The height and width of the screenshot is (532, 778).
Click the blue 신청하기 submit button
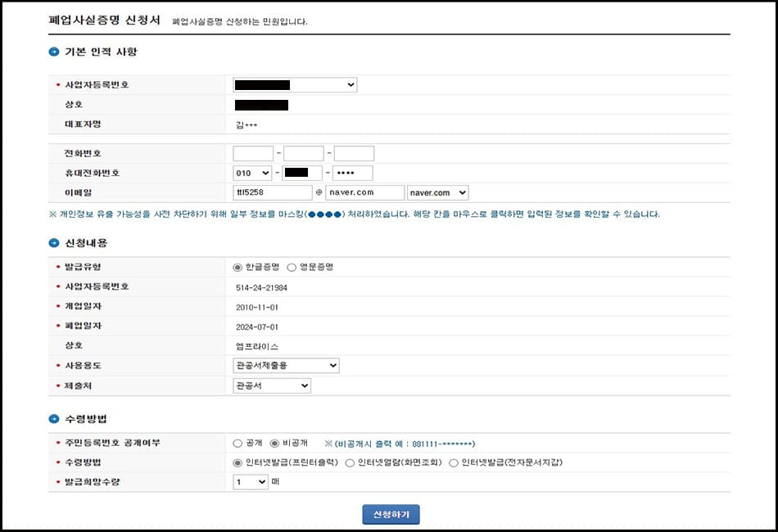tap(389, 514)
